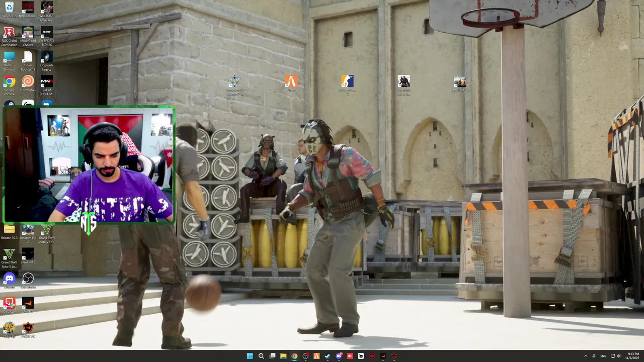Image resolution: width=644 pixels, height=362 pixels.
Task: Open File Explorer from taskbar
Action: (283, 356)
